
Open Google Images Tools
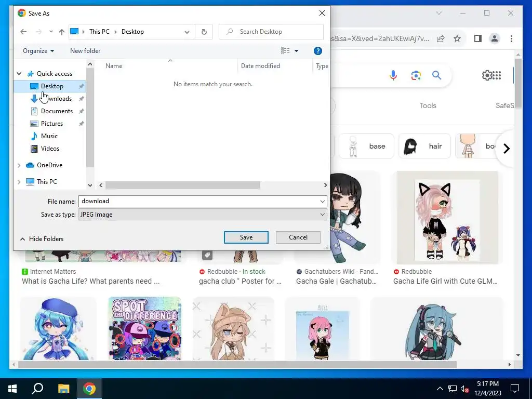(428, 105)
